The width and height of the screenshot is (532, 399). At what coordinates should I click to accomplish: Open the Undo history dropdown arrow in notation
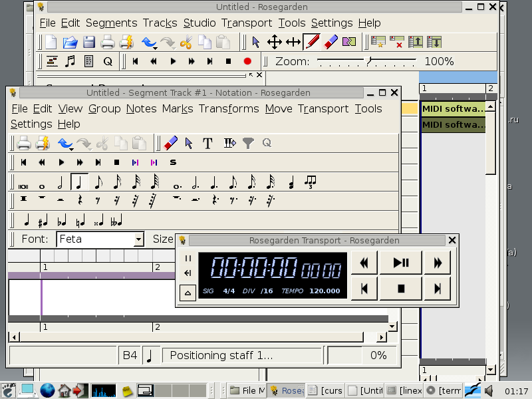(72, 149)
